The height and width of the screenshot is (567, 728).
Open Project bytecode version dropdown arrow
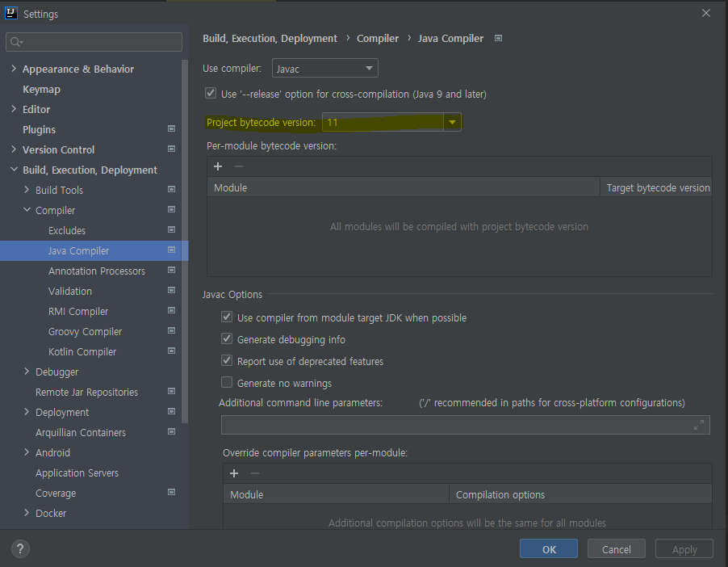pos(452,122)
